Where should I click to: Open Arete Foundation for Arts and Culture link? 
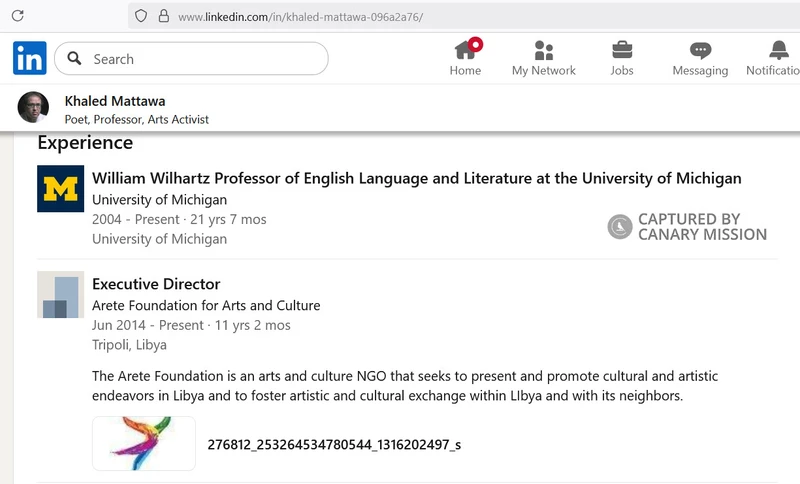[x=206, y=305]
